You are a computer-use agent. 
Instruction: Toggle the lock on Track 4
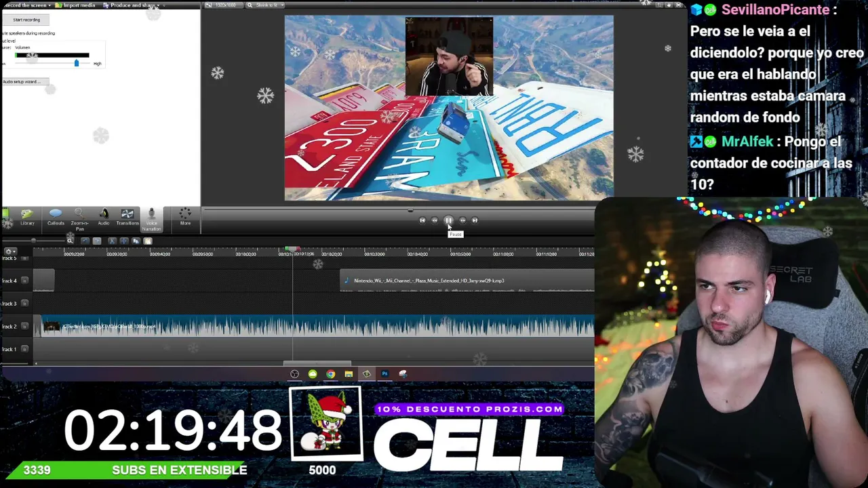(24, 281)
